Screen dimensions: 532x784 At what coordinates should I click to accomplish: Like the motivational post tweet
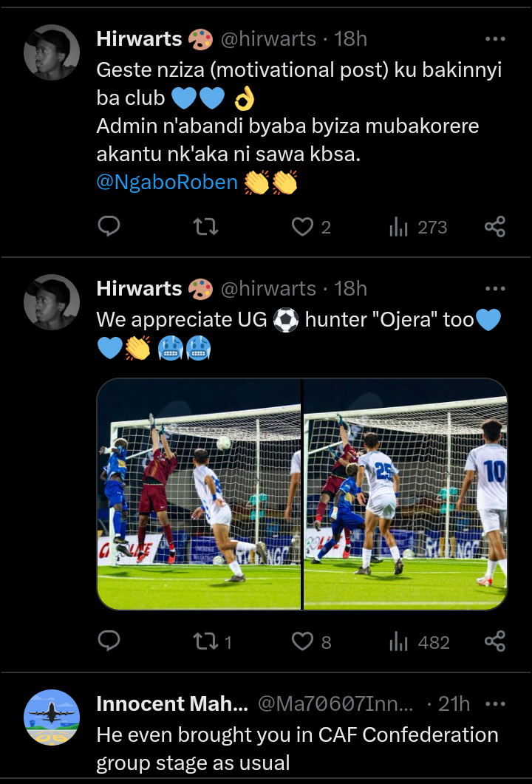tap(302, 227)
